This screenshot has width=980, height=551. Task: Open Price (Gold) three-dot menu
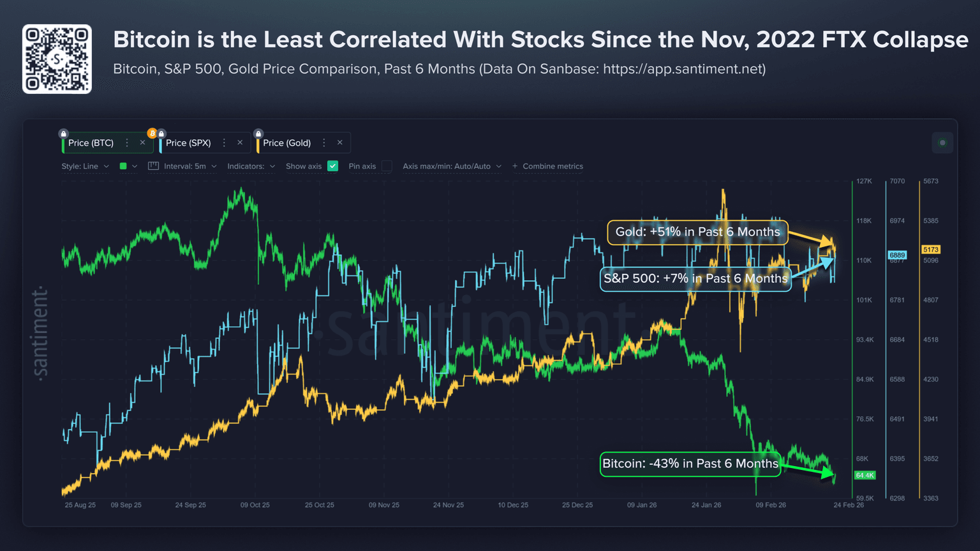click(x=324, y=143)
